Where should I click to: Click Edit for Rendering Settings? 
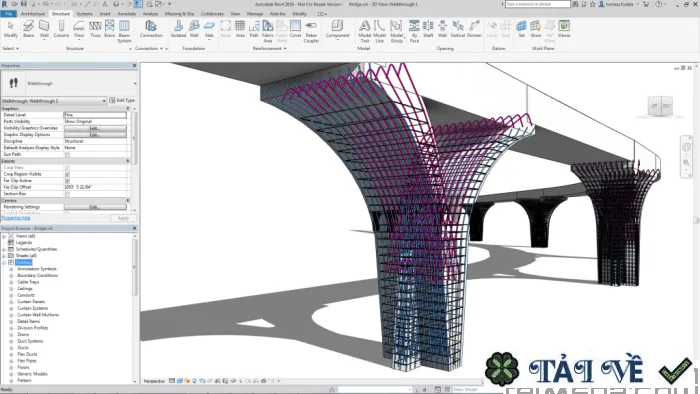[x=95, y=207]
